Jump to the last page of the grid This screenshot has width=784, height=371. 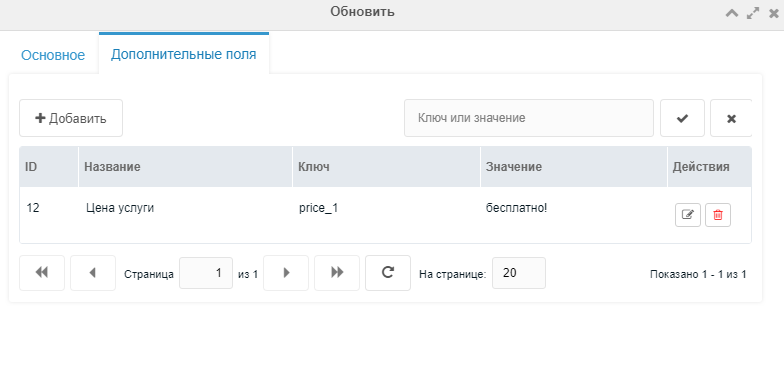(337, 272)
